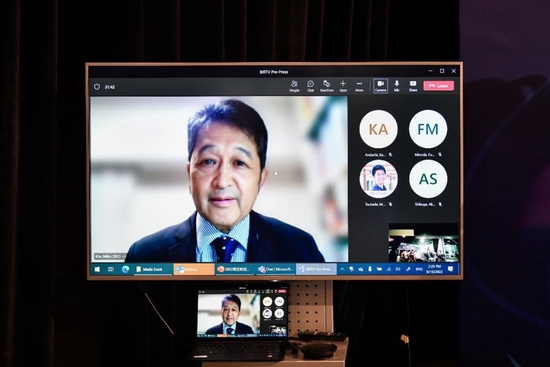Expand the hidden system tray icons

pos(342,269)
